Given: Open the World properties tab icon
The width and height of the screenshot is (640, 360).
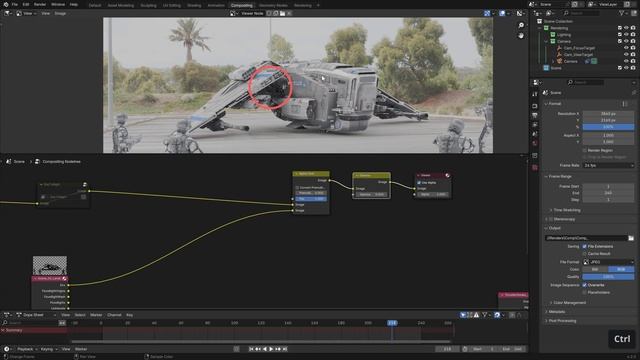Looking at the screenshot, I should (x=535, y=144).
